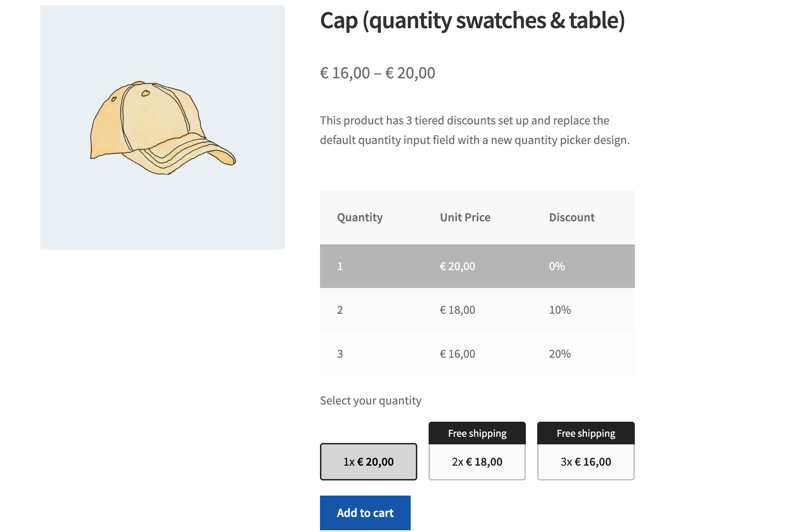Click the 10% discount table cell
This screenshot has width=785, height=532.
click(x=560, y=310)
